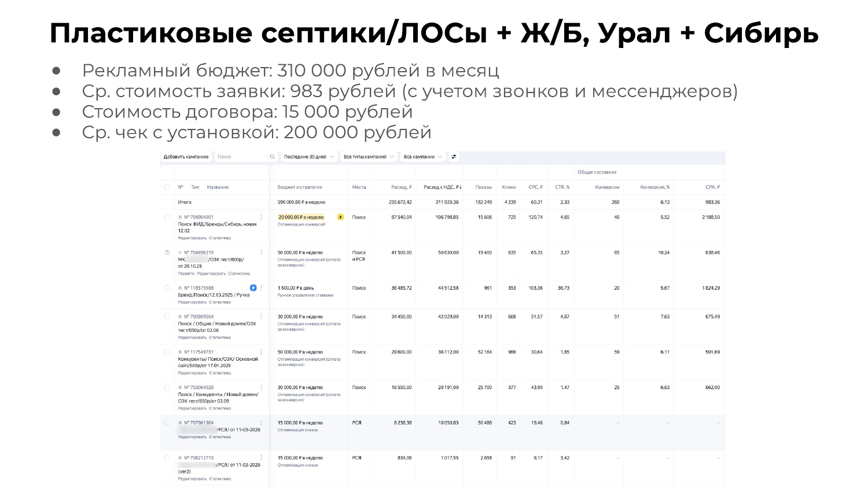Select checkbox for campaign 704904051
This screenshot has width=868, height=488.
(167, 217)
